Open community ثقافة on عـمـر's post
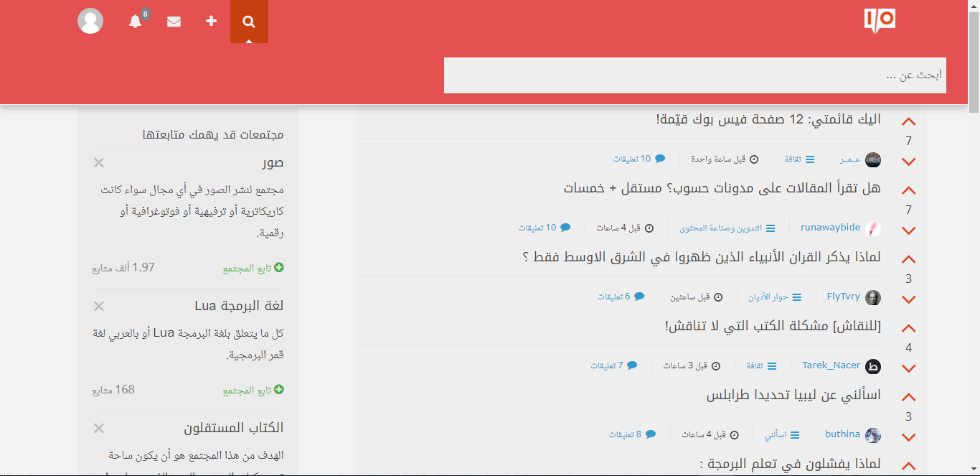Screen dimensions: 980x476 pyautogui.click(x=800, y=159)
